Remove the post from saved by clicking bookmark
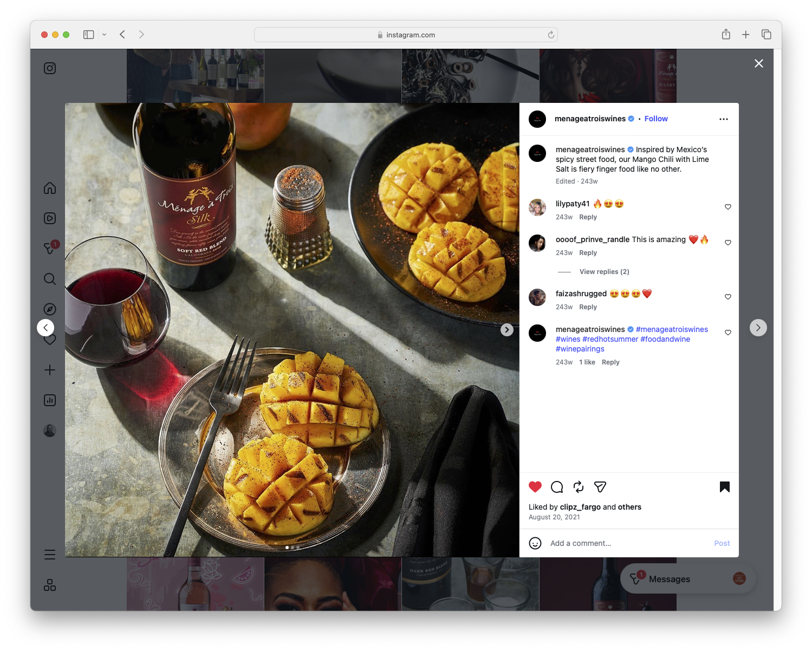 tap(724, 487)
